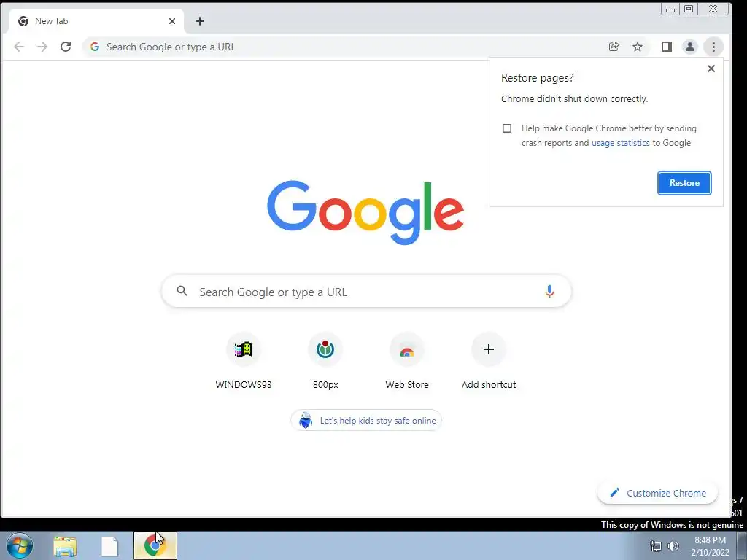Open Let's help kids stay safe online
Viewport: 747px width, 560px height.
click(366, 421)
